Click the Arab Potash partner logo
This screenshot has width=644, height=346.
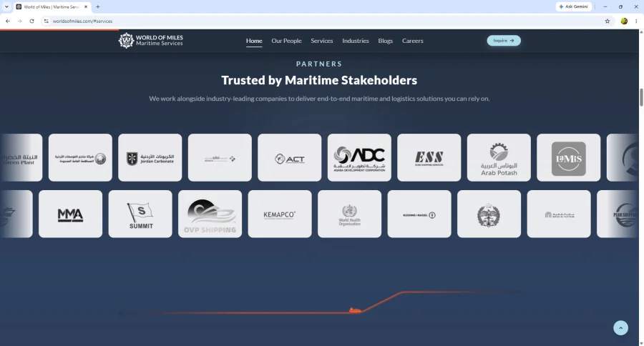click(x=499, y=157)
